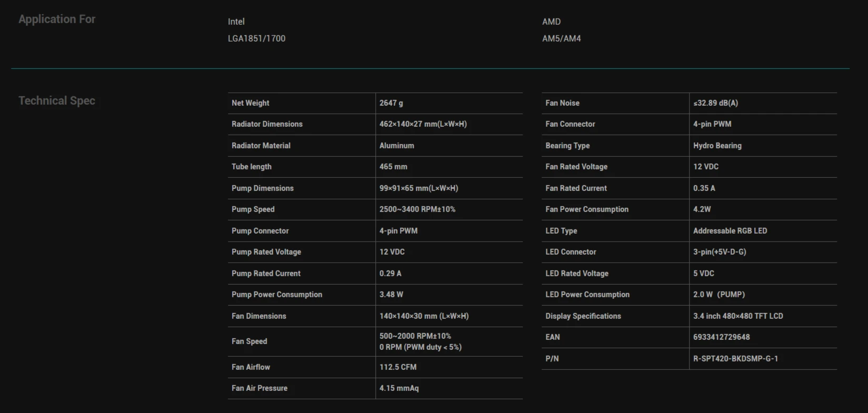This screenshot has width=868, height=413.
Task: Select the Fan Rated Voltage label
Action: coord(576,167)
